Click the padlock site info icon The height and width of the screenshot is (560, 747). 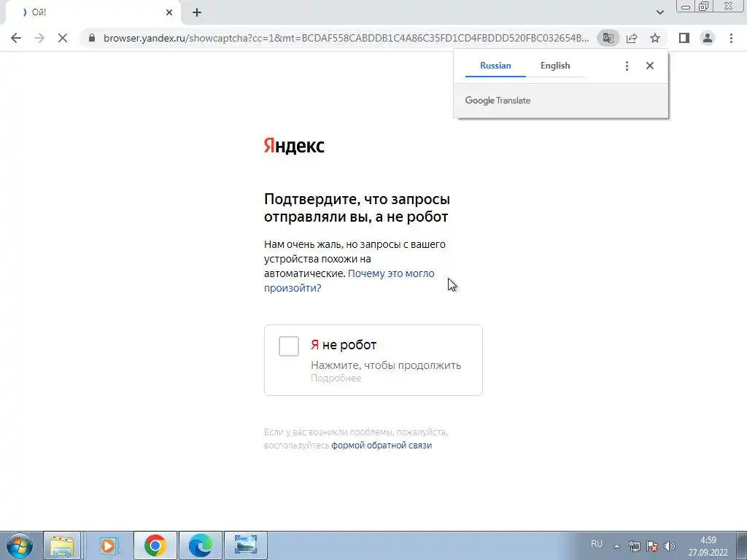tap(92, 38)
